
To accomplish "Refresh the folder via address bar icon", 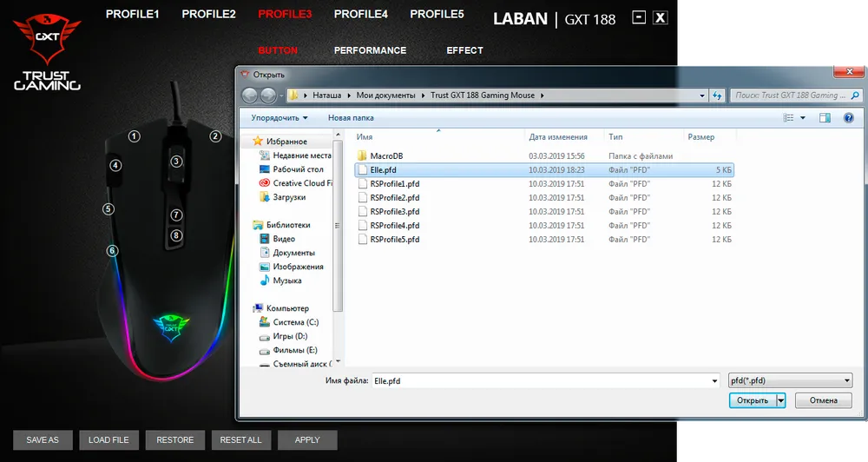I will [718, 96].
